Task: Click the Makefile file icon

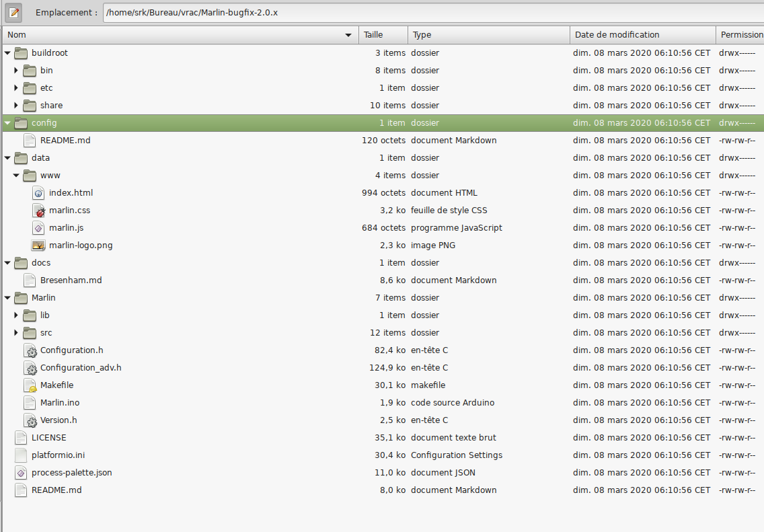Action: [x=30, y=385]
